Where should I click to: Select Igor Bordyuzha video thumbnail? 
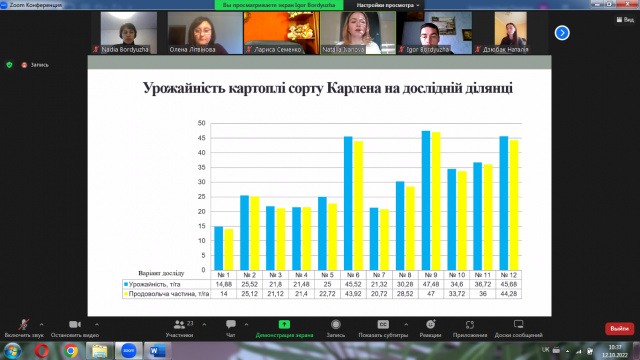click(x=434, y=33)
